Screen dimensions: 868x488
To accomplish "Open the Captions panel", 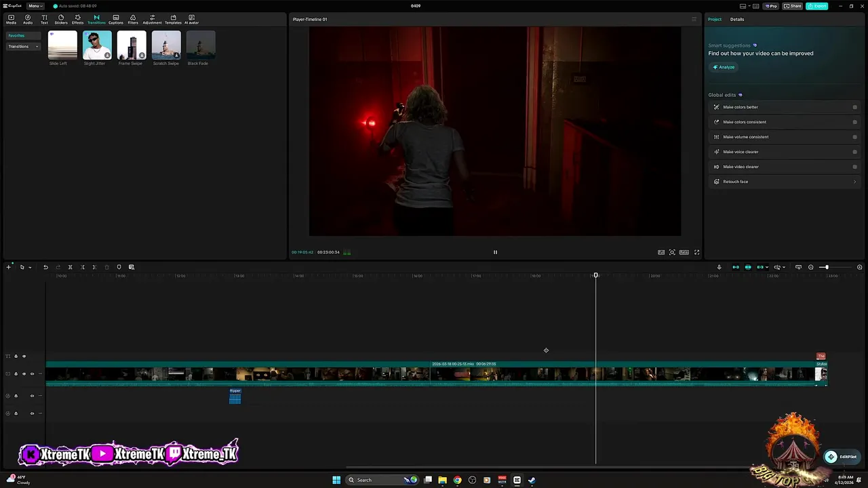I will coord(116,19).
